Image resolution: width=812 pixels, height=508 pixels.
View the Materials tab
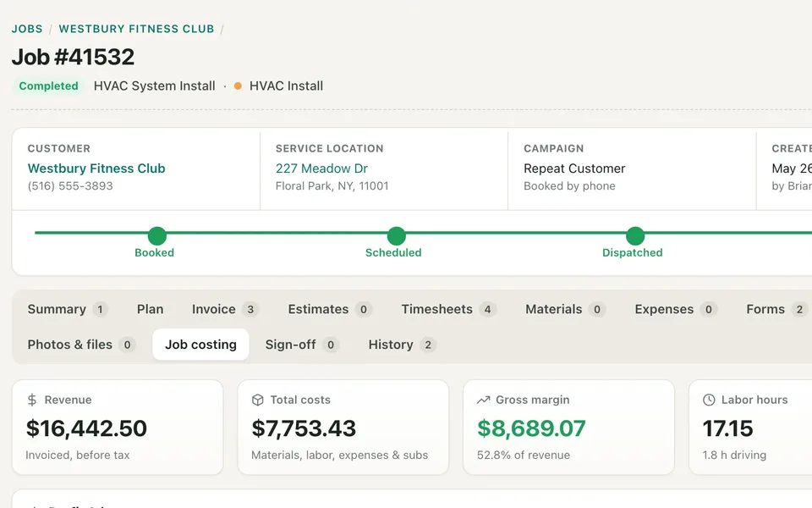564,310
